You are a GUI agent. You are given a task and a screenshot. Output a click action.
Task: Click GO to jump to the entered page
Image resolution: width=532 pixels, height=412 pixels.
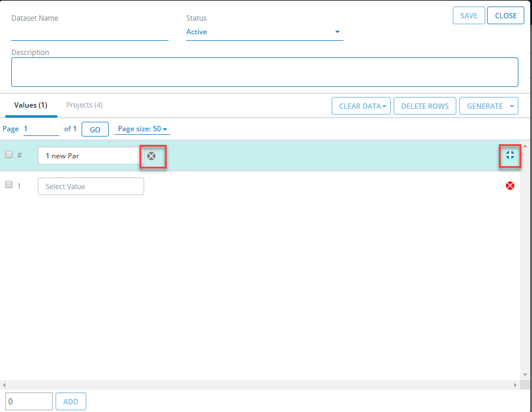95,129
